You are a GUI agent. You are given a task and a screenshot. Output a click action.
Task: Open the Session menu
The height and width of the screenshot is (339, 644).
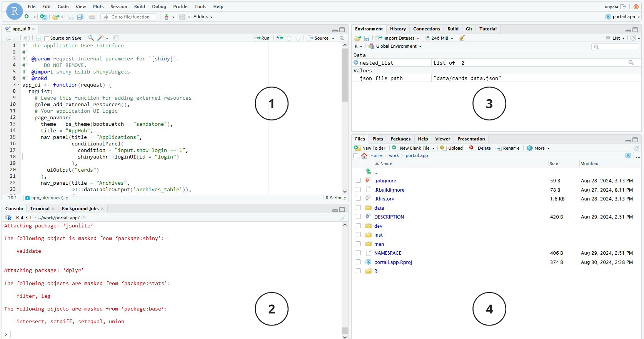(118, 7)
